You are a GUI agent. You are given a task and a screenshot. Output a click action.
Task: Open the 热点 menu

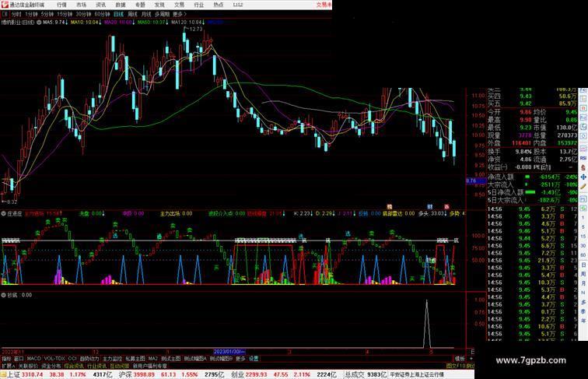pos(219,5)
